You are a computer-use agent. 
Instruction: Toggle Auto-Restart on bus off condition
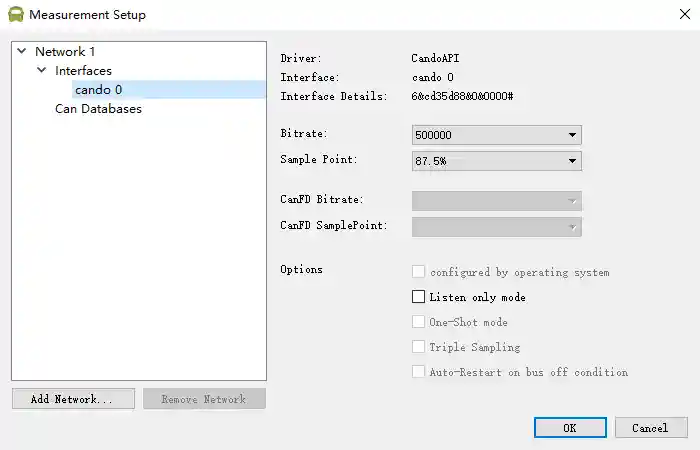(419, 372)
